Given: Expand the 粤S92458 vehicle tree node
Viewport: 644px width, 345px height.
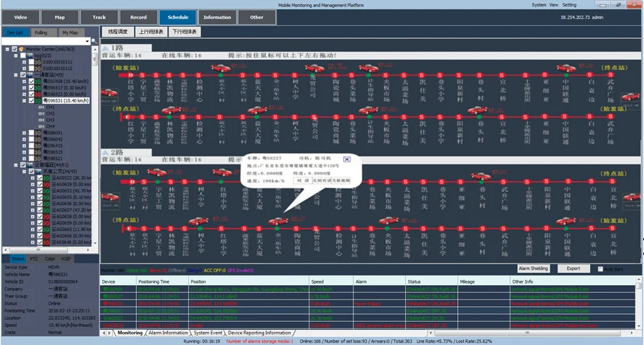Looking at the screenshot, I should [x=24, y=81].
